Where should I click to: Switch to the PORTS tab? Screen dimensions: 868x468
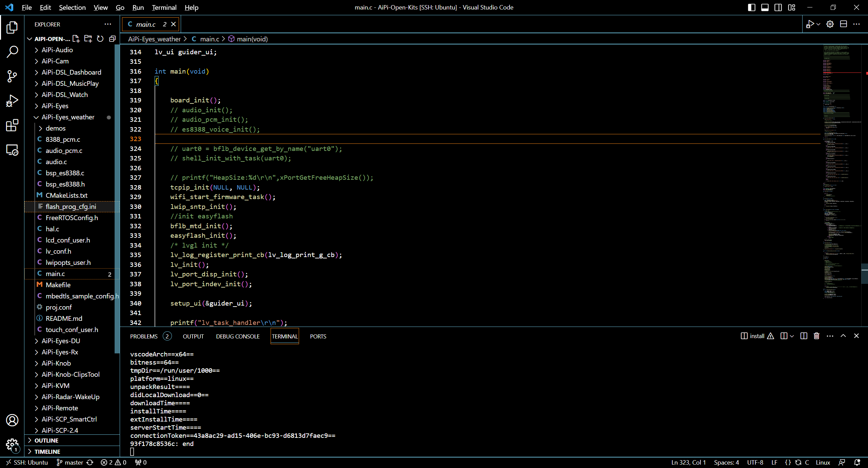tap(318, 336)
